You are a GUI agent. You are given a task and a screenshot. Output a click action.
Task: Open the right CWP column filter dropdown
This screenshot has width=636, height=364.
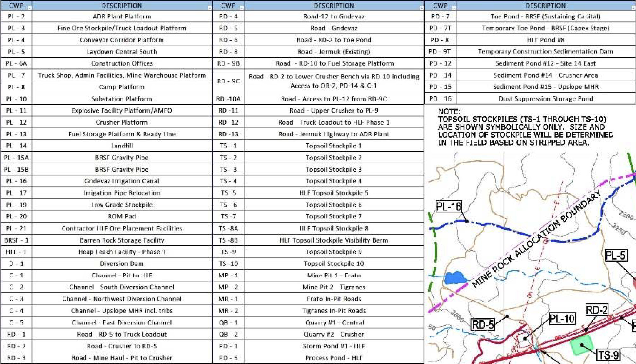(x=454, y=8)
